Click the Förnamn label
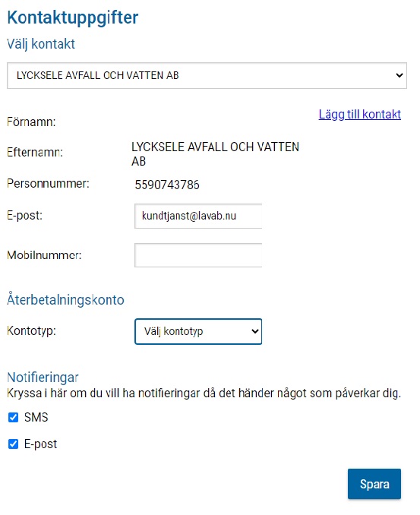This screenshot has width=420, height=515. (32, 122)
